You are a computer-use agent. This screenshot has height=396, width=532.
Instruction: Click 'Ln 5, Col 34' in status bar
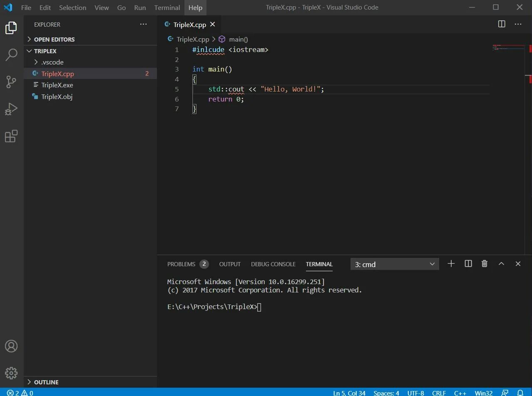point(349,393)
